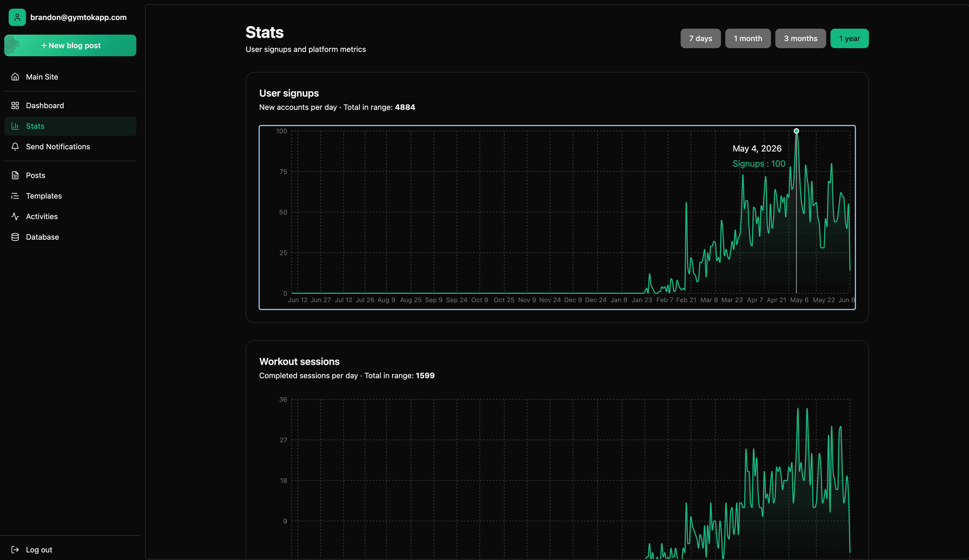969x560 pixels.
Task: Open the Main Site link
Action: (x=70, y=77)
